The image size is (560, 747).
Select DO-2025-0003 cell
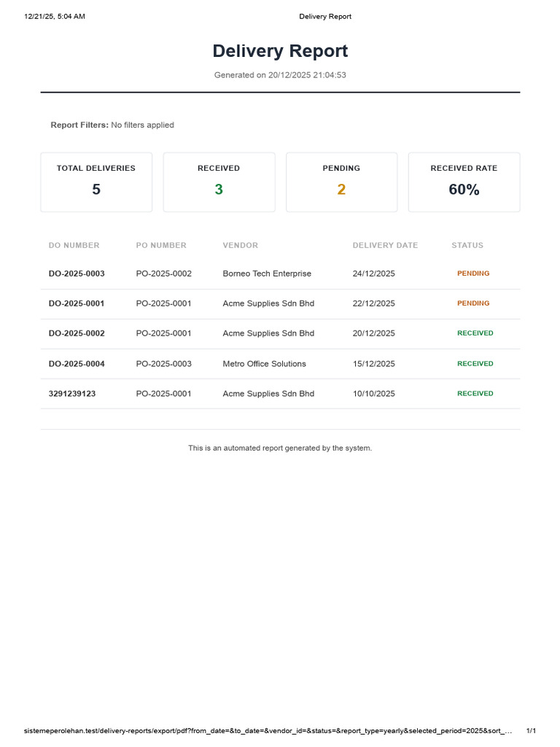tap(77, 274)
